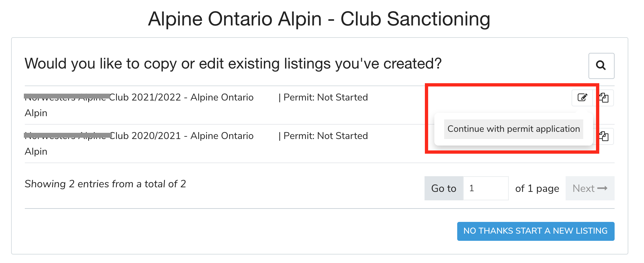The width and height of the screenshot is (644, 263).
Task: Click the arrow icon on Next
Action: tap(602, 188)
